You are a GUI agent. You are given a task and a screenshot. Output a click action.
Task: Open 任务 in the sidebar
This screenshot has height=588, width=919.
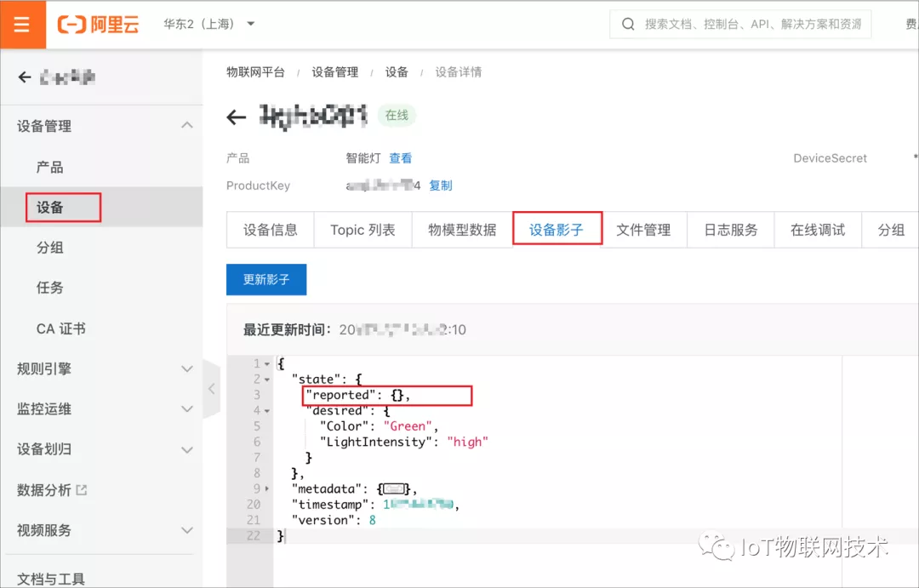[x=50, y=288]
